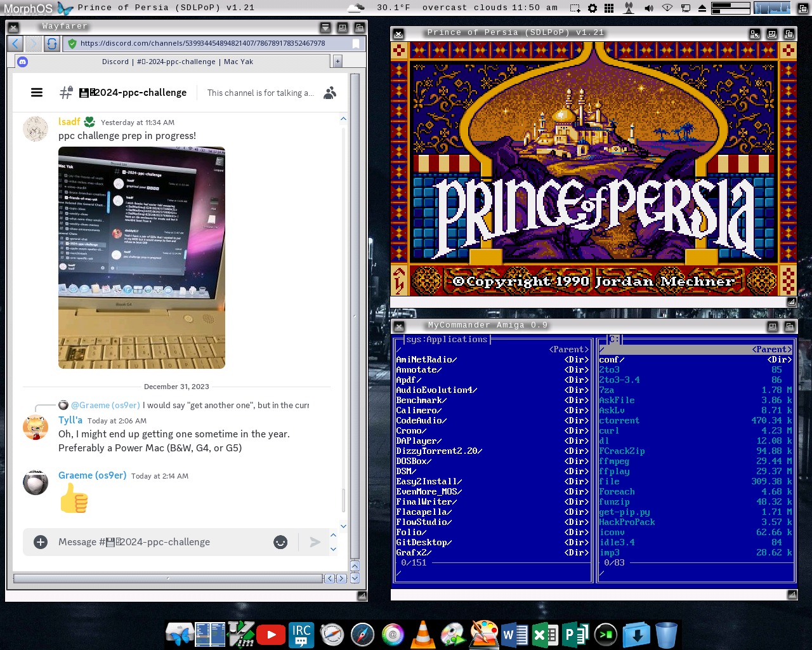
Task: Click the eject icon in menu bar
Action: click(702, 8)
